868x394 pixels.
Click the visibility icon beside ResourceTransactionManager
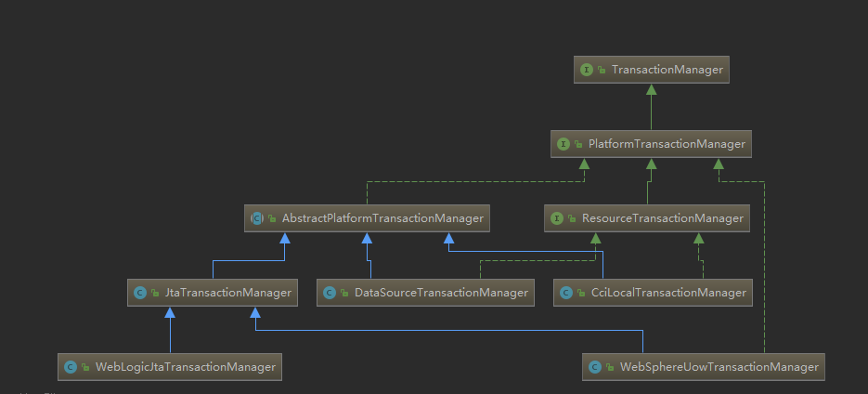tap(571, 219)
